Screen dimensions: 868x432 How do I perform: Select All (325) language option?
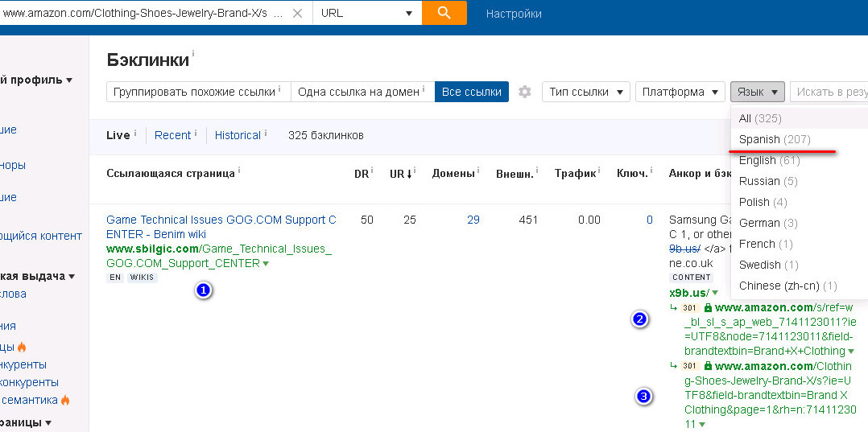(800, 118)
